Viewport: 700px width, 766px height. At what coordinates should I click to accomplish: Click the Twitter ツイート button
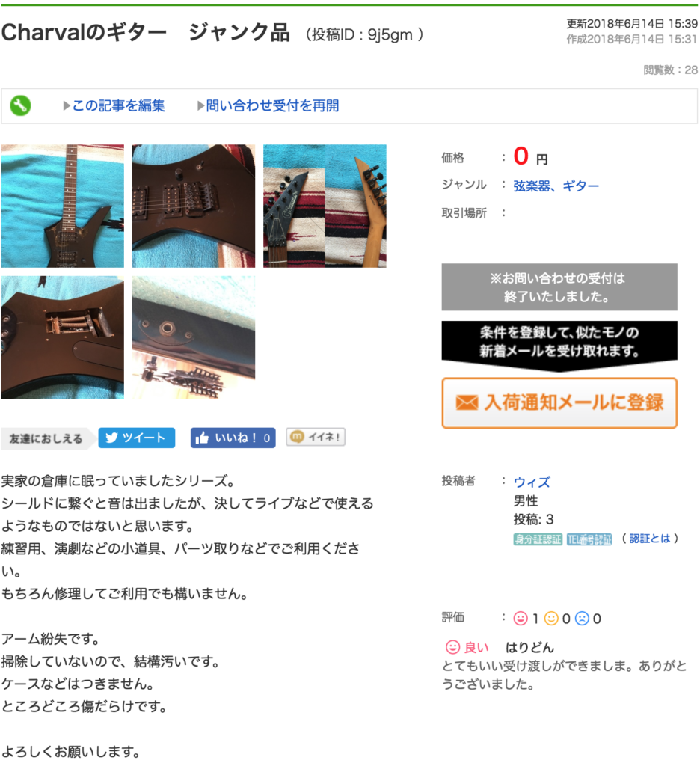(x=137, y=438)
